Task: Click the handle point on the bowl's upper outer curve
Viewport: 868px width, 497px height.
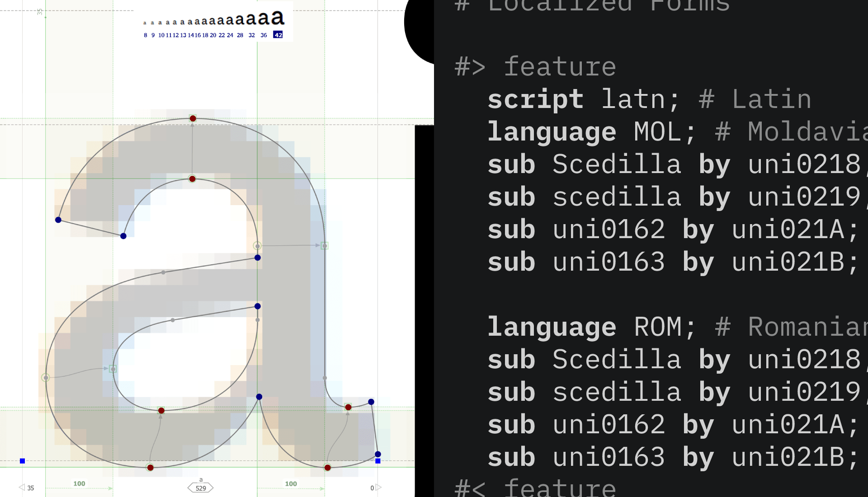Action: pos(163,272)
